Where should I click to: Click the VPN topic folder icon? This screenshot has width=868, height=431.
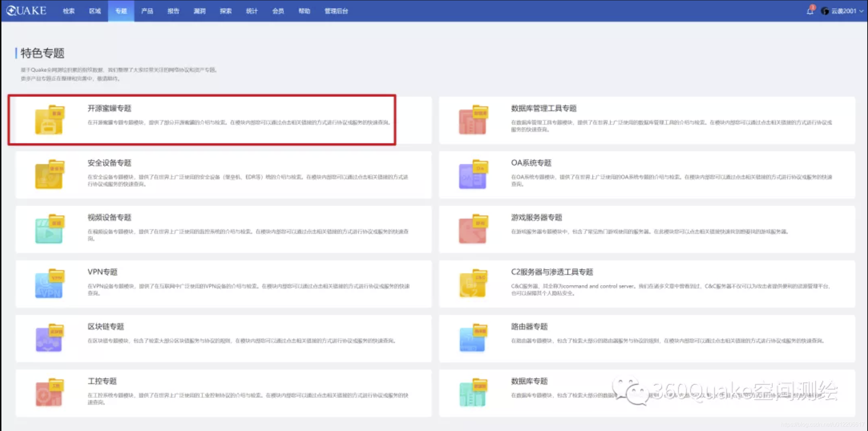pyautogui.click(x=49, y=284)
